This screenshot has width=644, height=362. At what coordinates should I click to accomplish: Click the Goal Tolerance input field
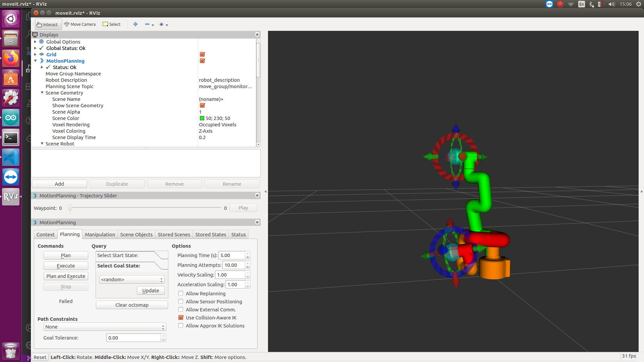133,337
